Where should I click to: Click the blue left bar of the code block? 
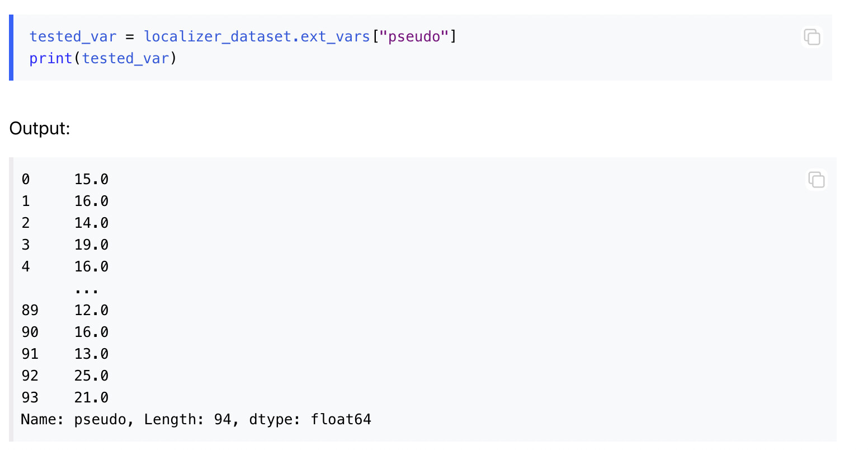pyautogui.click(x=11, y=48)
